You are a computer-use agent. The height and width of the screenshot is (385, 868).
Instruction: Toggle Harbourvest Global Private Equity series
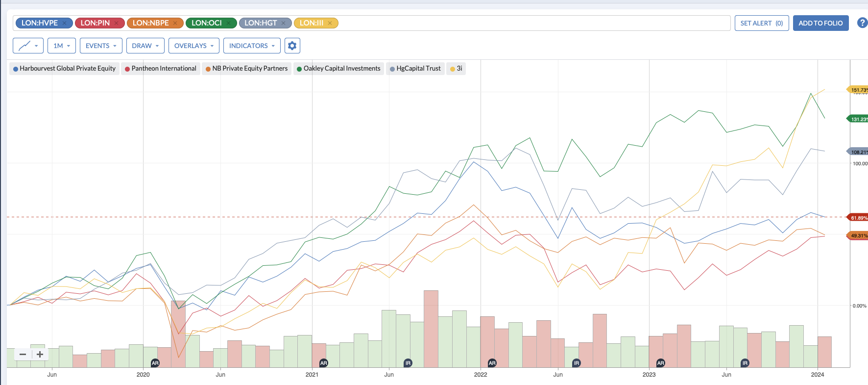pos(64,69)
